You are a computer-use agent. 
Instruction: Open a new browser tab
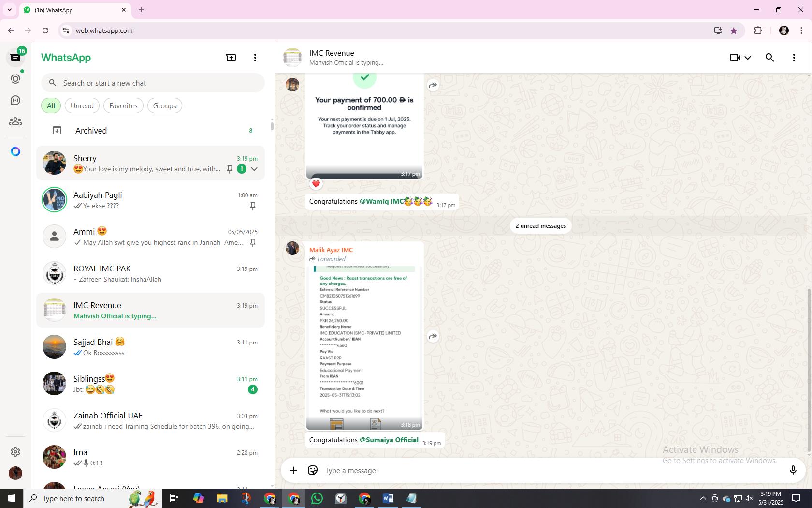(x=141, y=10)
